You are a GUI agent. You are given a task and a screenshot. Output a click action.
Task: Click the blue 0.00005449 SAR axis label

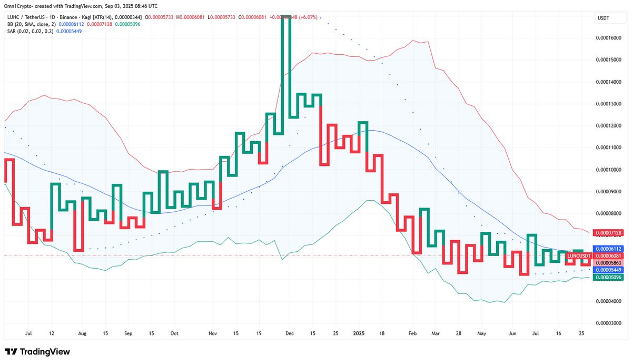click(608, 270)
